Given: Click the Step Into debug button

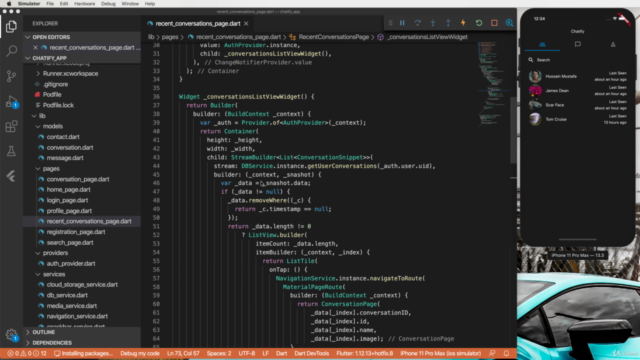Looking at the screenshot, I should (433, 23).
